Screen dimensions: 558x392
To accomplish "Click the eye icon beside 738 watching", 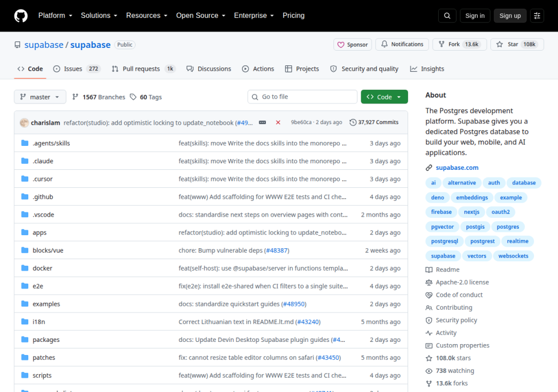I will point(429,371).
